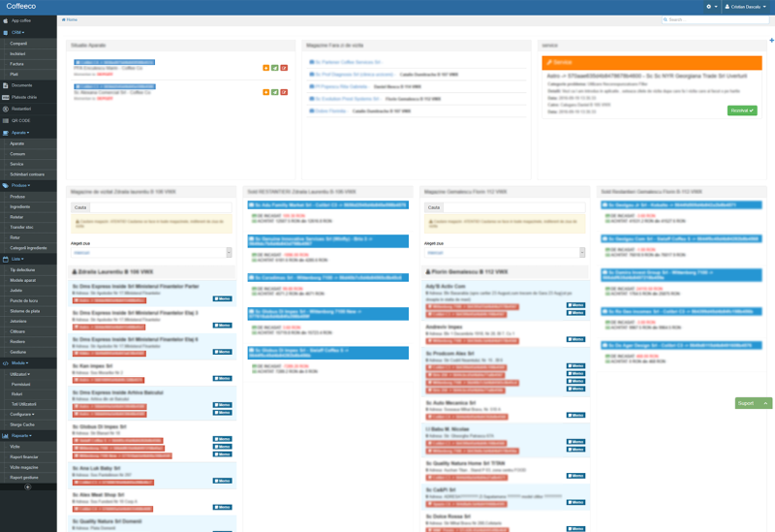This screenshot has height=532, width=775.
Task: Select Transfer stoc in the Produse menu
Action: (21, 227)
